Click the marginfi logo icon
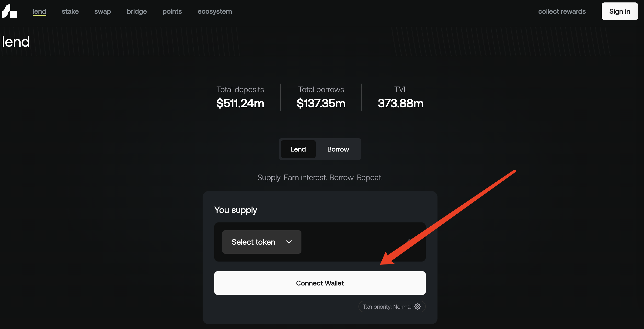The height and width of the screenshot is (329, 644). tap(10, 11)
